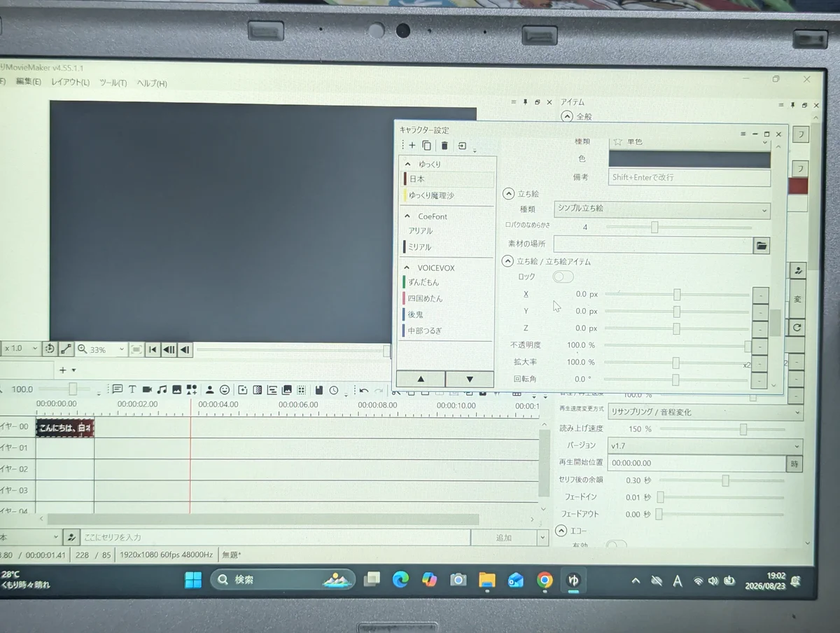Adjust the 読み上げ速度 slider
This screenshot has width=840, height=633.
(x=722, y=429)
